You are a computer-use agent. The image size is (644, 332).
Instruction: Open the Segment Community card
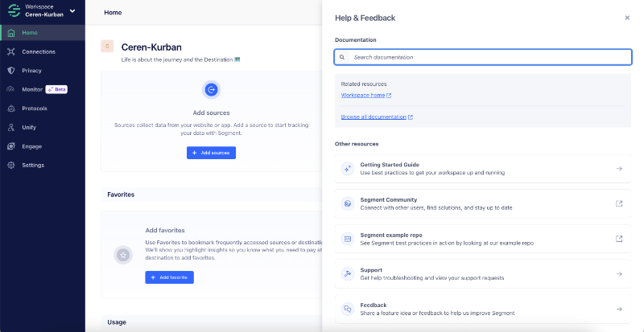(483, 203)
